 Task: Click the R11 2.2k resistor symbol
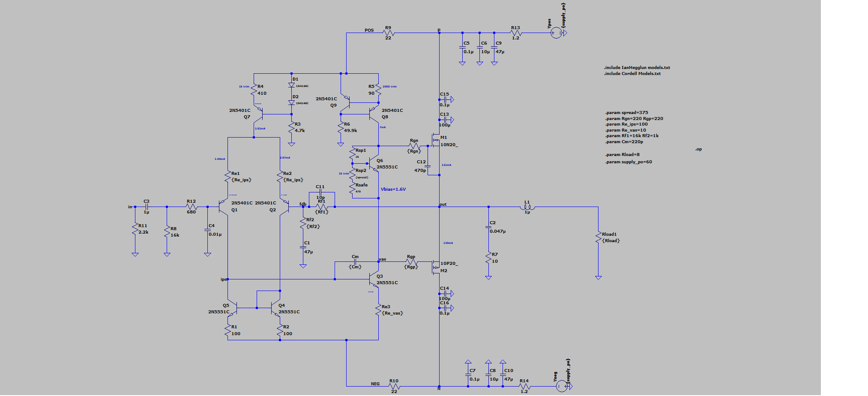[135, 229]
